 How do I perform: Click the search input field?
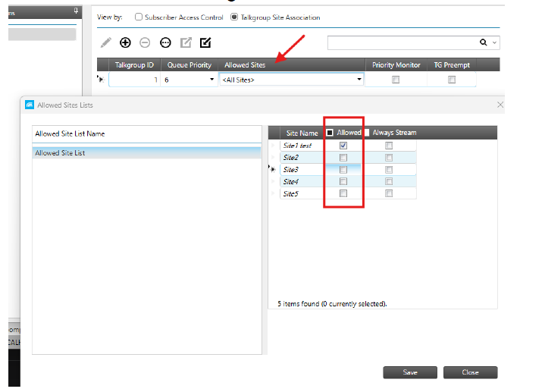(x=402, y=42)
